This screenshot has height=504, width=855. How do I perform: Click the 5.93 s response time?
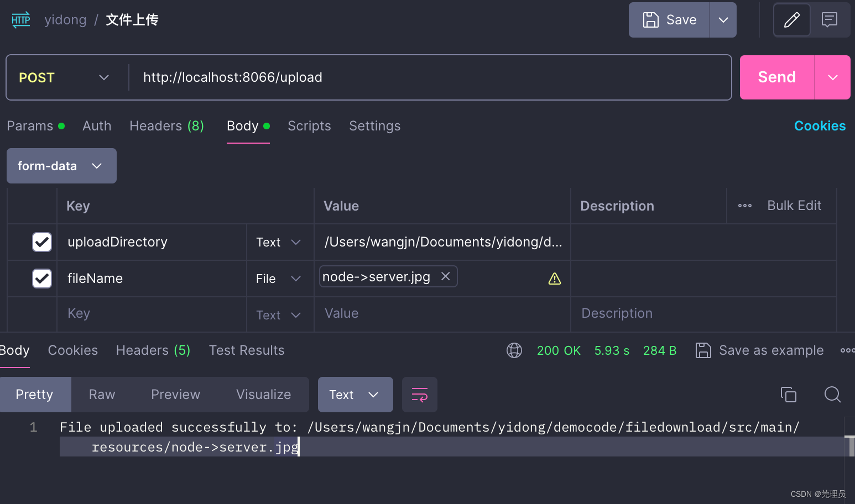point(612,350)
